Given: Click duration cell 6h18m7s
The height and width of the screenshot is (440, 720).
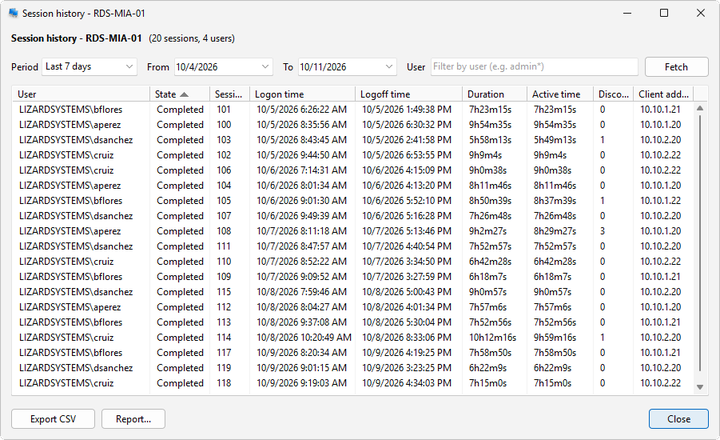Looking at the screenshot, I should click(x=488, y=276).
